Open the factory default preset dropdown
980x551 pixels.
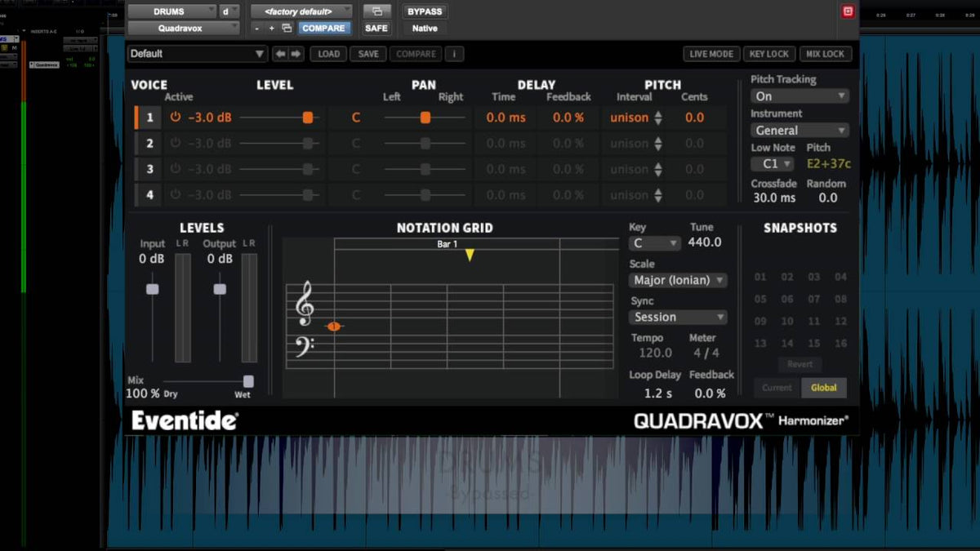click(x=301, y=11)
